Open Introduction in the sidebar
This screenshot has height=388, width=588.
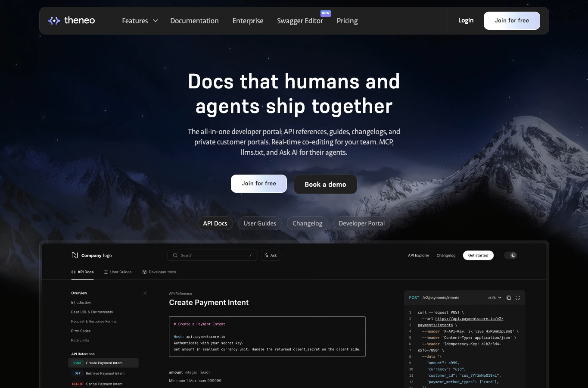(81, 303)
